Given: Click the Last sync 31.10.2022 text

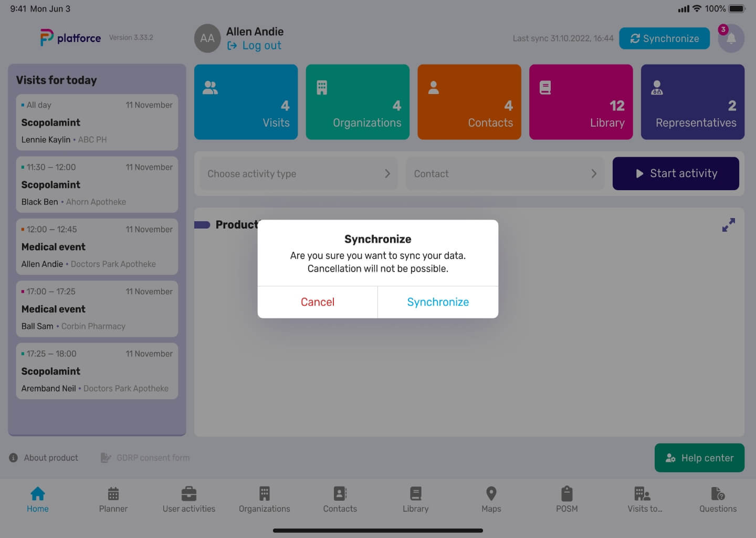Looking at the screenshot, I should pos(563,38).
